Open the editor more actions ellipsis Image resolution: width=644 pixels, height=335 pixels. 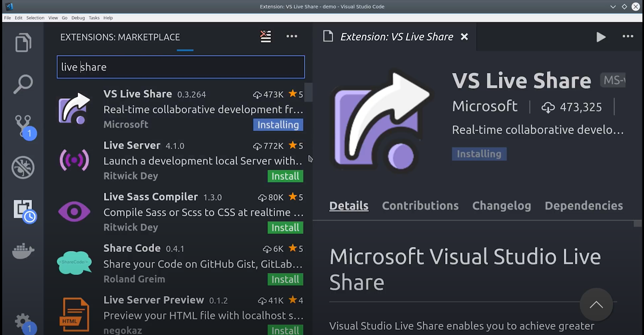coord(628,36)
